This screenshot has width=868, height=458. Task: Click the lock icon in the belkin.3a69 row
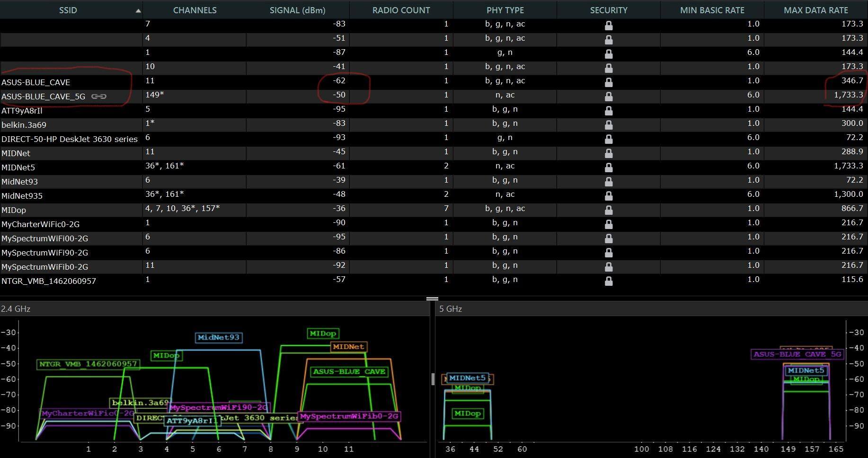(x=609, y=125)
